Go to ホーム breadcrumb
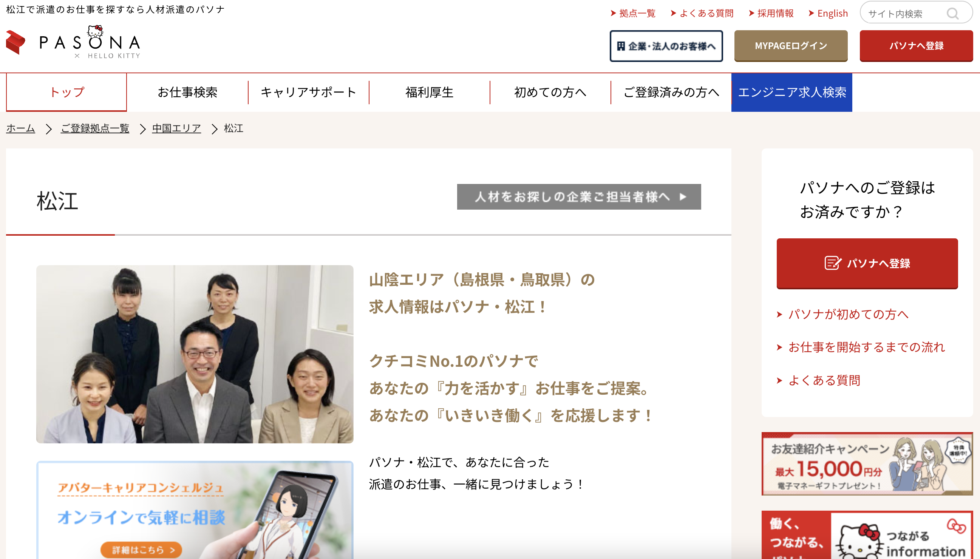The image size is (980, 559). pos(21,128)
